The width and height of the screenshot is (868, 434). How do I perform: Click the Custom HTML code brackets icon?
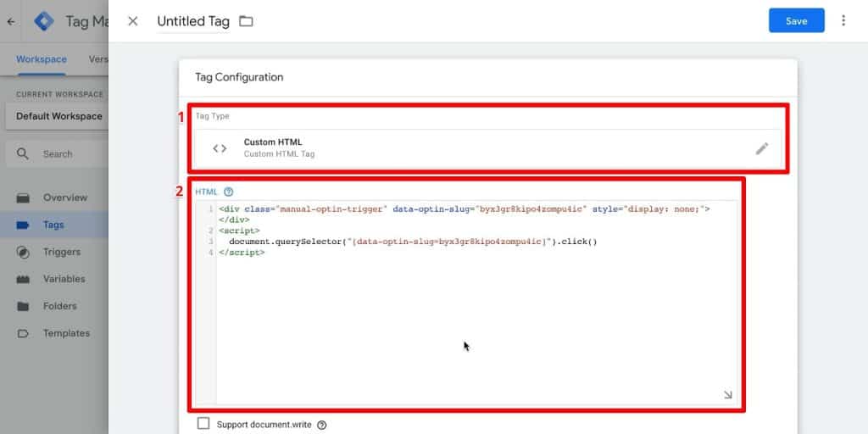(x=220, y=148)
